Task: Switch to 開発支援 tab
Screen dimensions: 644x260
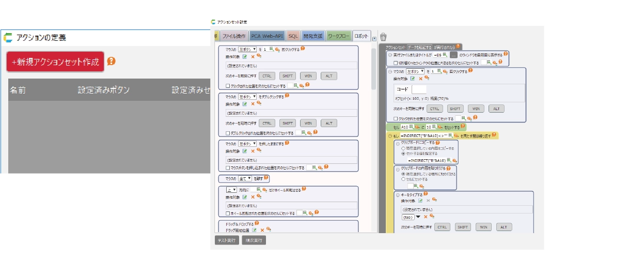Action: pyautogui.click(x=313, y=36)
